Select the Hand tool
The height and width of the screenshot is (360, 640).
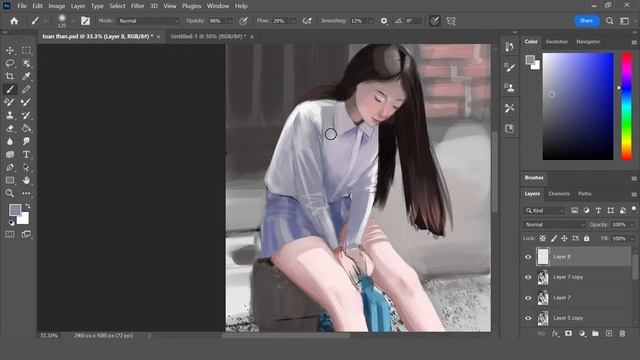point(27,180)
